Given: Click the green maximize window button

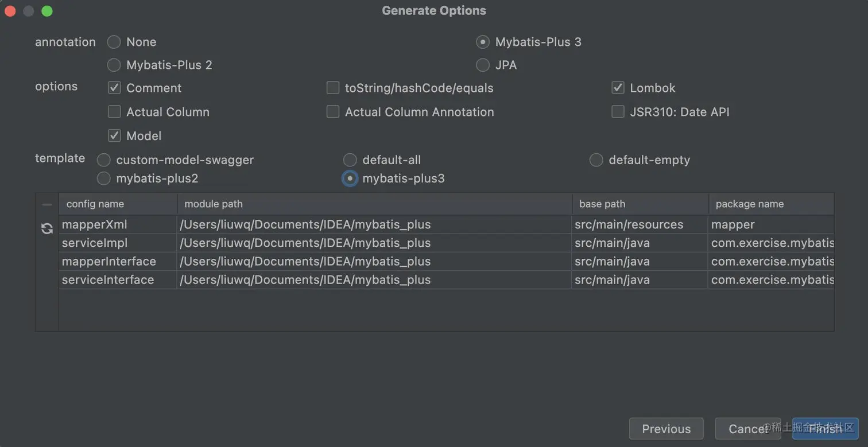Looking at the screenshot, I should (x=47, y=11).
